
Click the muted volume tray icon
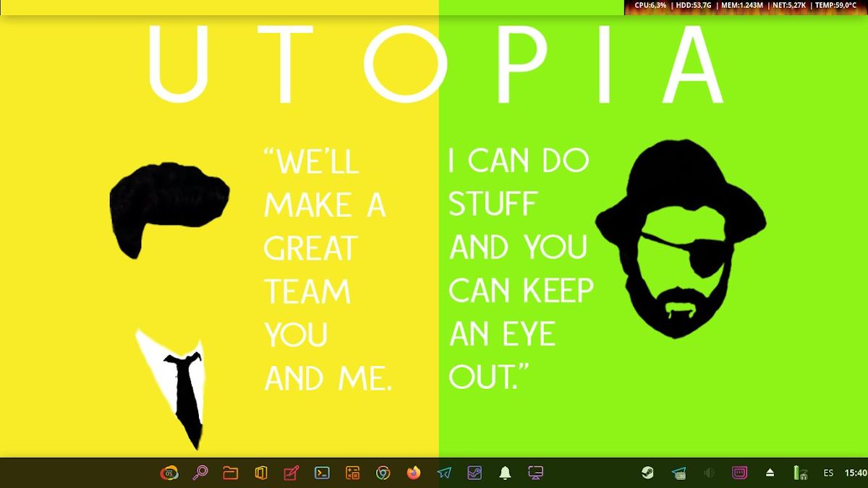[709, 473]
